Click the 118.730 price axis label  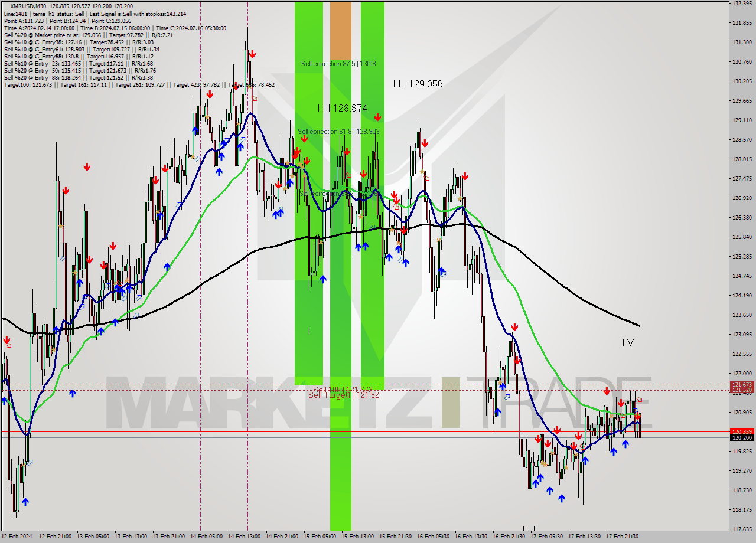click(x=742, y=490)
